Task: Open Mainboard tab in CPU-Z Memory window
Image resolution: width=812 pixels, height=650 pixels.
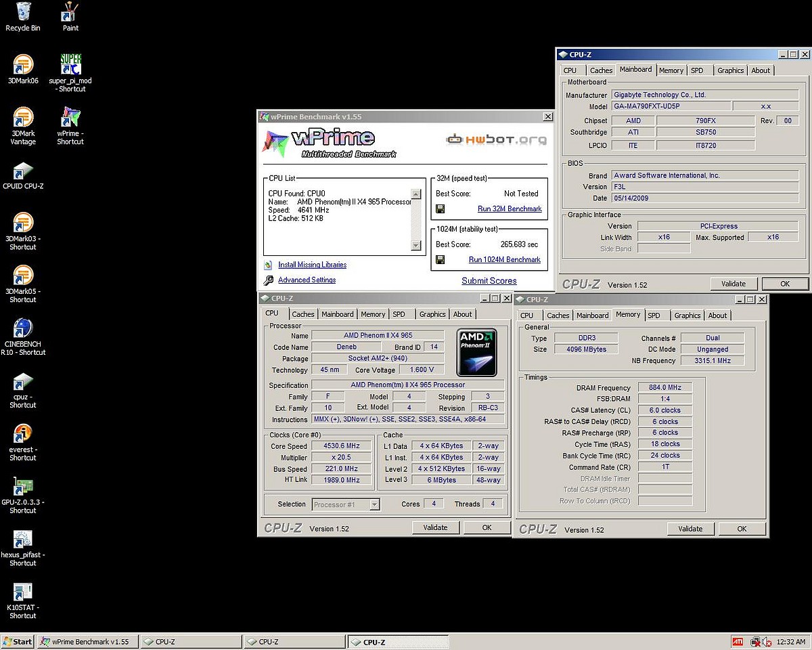Action: pos(593,316)
